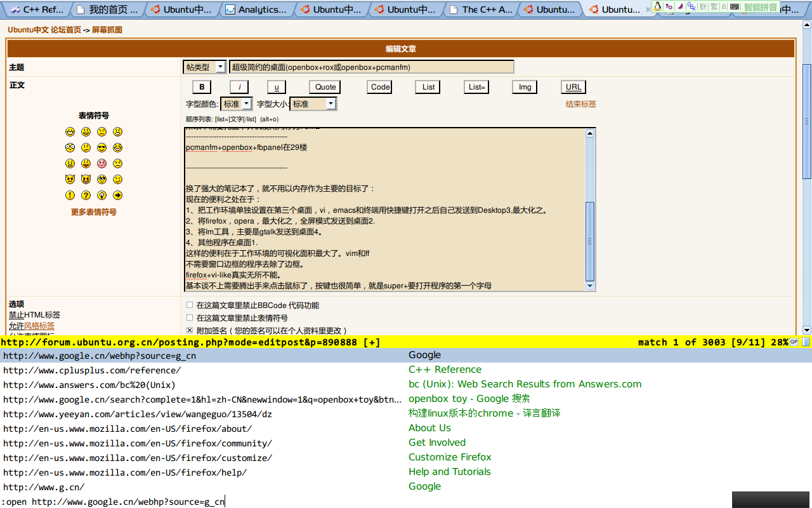Viewport: 812px width, 508px height.
Task: Click the List= ordered list button
Action: [476, 87]
